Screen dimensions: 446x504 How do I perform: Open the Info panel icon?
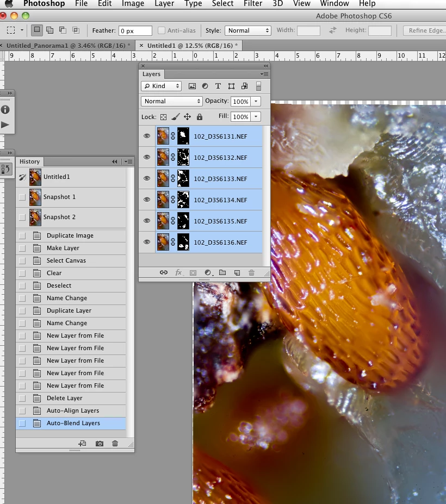[x=5, y=110]
